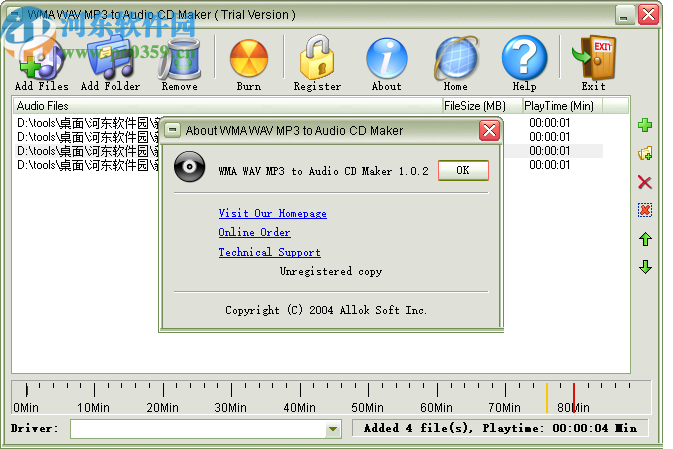The width and height of the screenshot is (673, 449).
Task: Click the 'Added 4 file(s)' status text
Action: 418,428
